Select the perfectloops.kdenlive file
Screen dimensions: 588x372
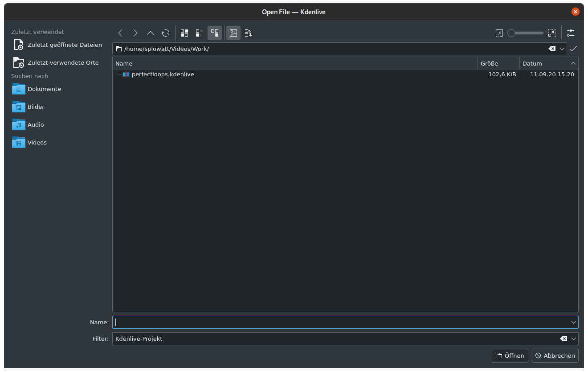tap(163, 74)
